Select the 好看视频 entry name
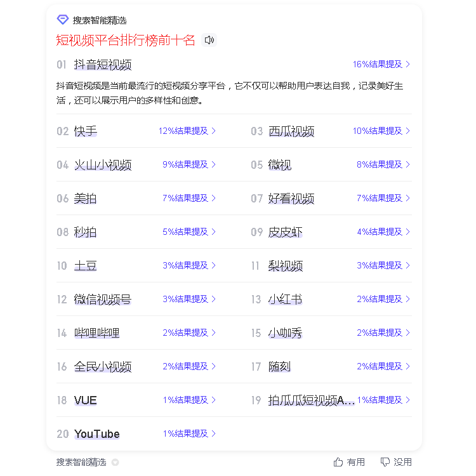The width and height of the screenshot is (476, 476). 291,199
